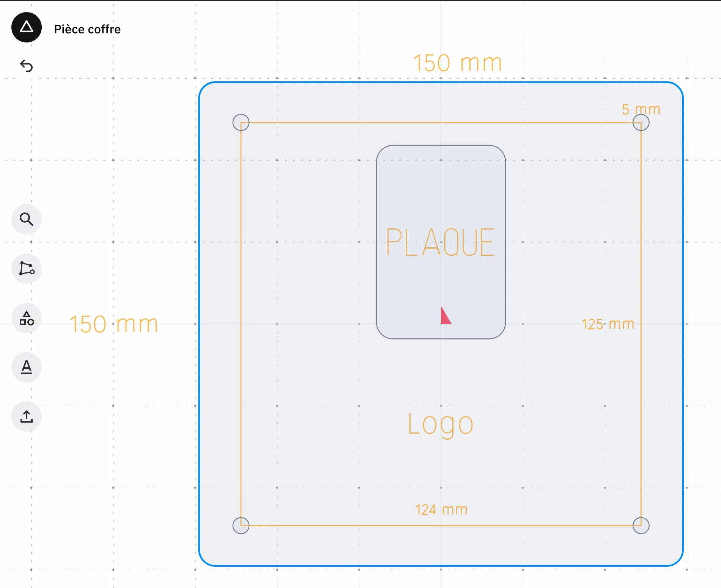
Task: Select the text tool
Action: 27,367
